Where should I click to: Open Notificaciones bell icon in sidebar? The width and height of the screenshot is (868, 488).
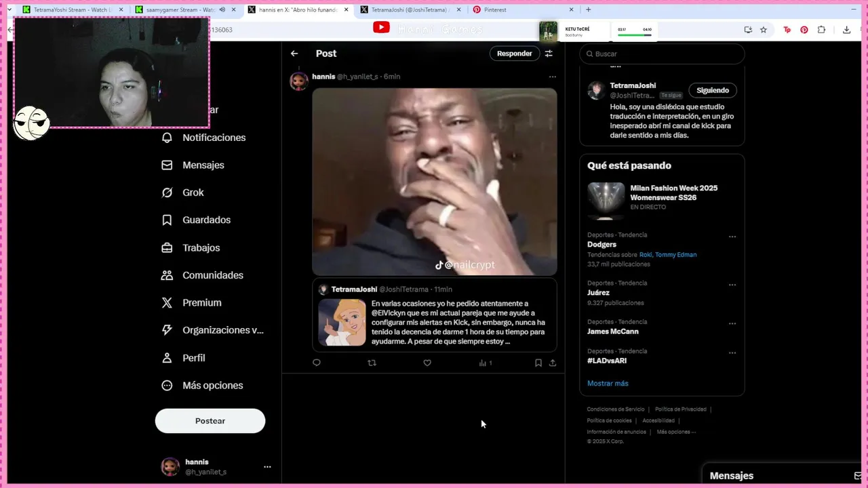tap(167, 138)
